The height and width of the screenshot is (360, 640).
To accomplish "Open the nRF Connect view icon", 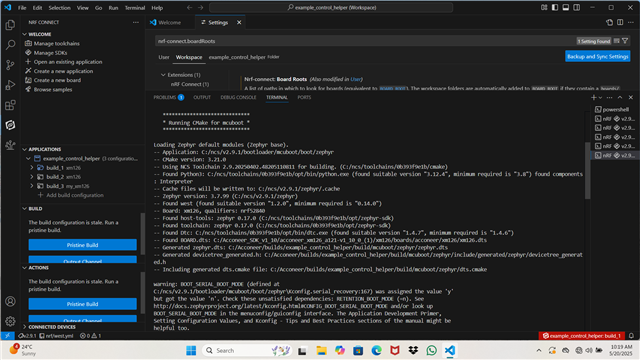I will pos(10,125).
